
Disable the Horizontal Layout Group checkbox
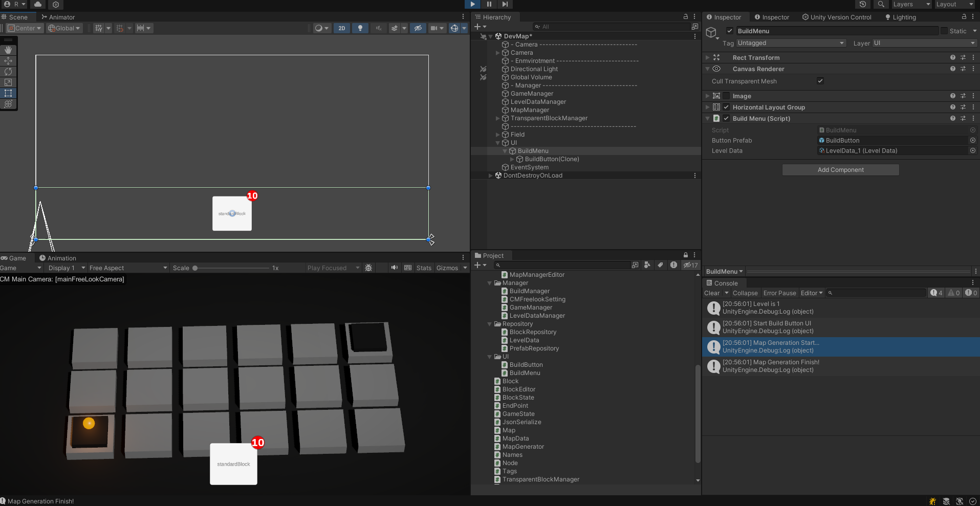pyautogui.click(x=726, y=107)
